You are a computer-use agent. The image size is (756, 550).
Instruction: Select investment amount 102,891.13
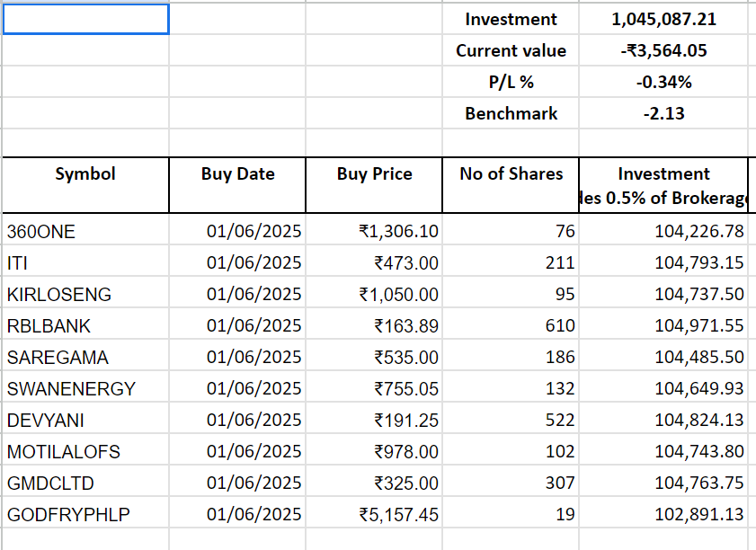point(663,514)
